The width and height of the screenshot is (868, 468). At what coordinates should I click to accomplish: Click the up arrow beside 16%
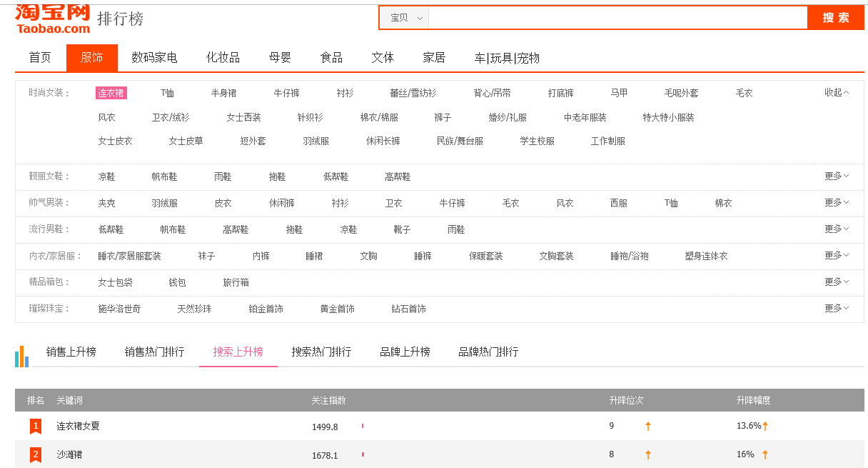(765, 454)
